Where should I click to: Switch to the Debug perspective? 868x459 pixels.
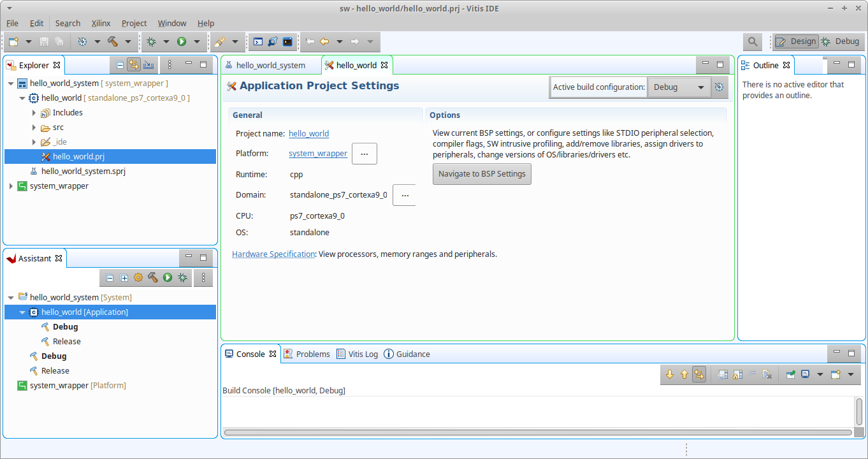[x=840, y=41]
